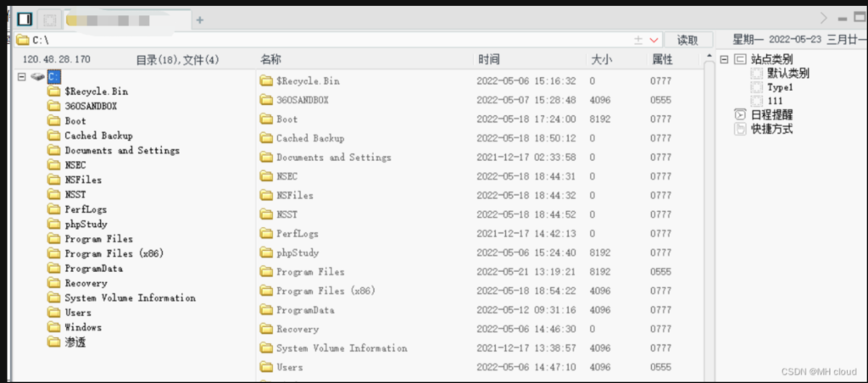This screenshot has width=868, height=383.
Task: Select the 111 site category
Action: 775,102
